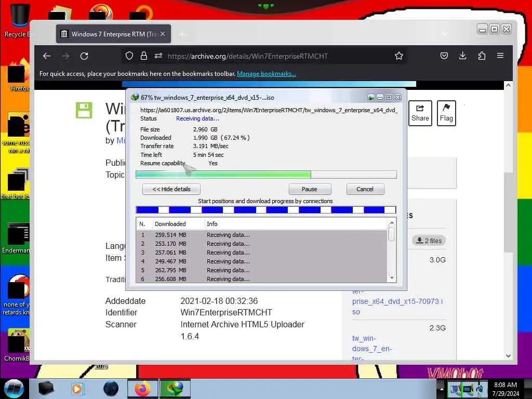Click the Downloaded column header
Image resolution: width=532 pixels, height=399 pixels.
pyautogui.click(x=178, y=224)
